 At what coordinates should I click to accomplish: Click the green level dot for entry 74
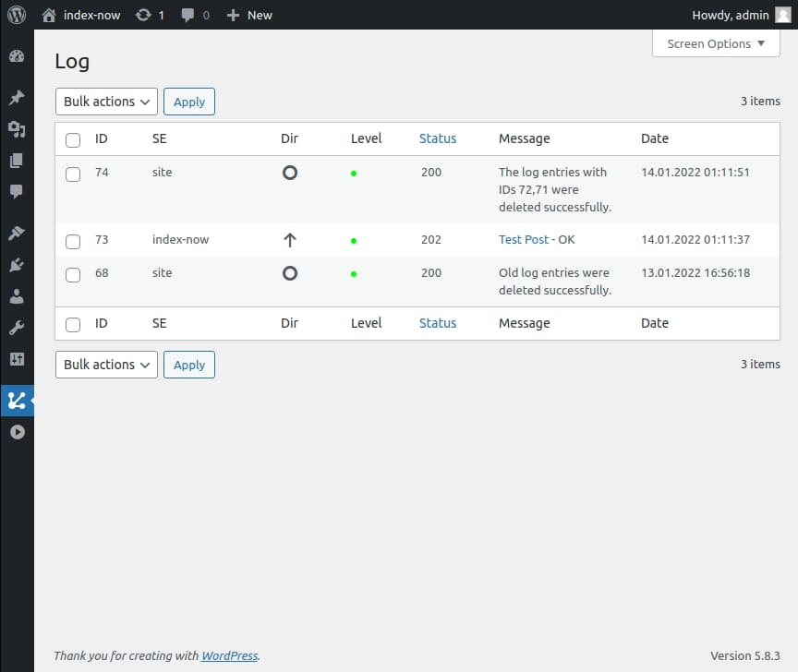click(x=354, y=174)
